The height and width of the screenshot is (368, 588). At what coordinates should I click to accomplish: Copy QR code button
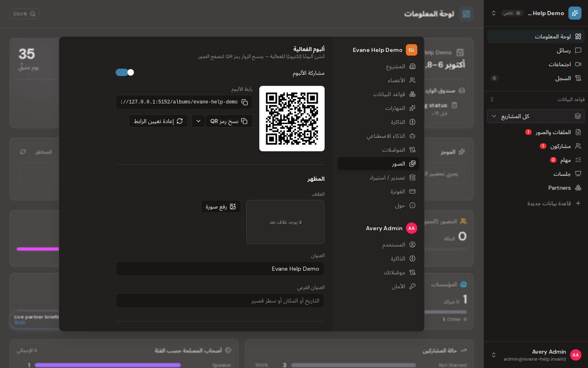tap(229, 121)
